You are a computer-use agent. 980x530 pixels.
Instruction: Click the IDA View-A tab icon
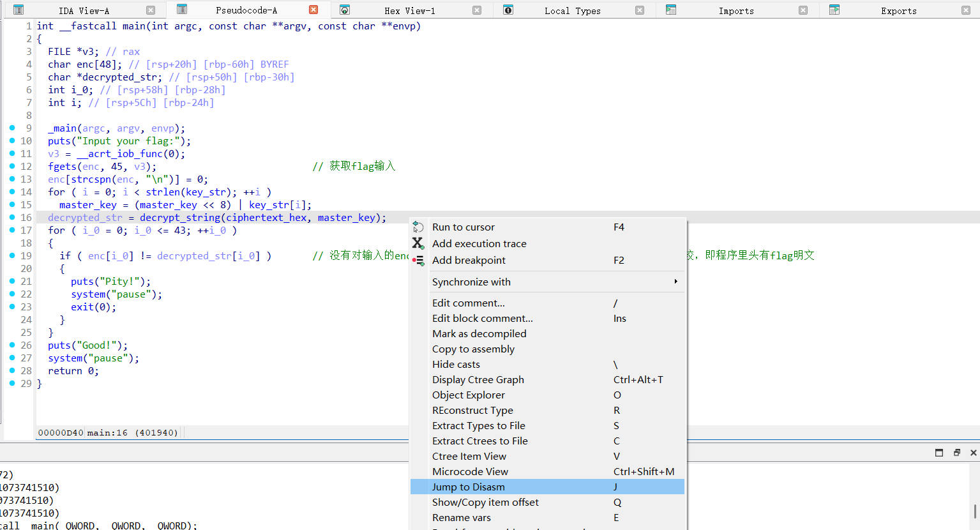19,10
